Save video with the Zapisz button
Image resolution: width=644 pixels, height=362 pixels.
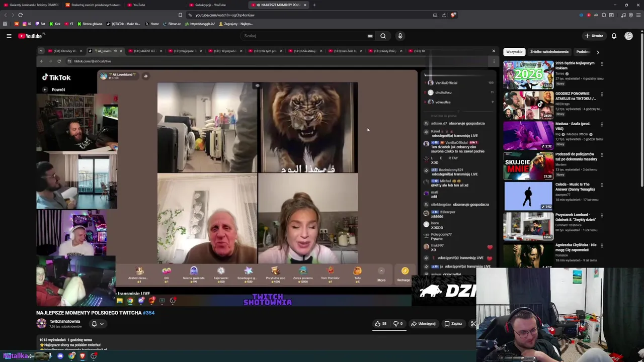point(453,324)
